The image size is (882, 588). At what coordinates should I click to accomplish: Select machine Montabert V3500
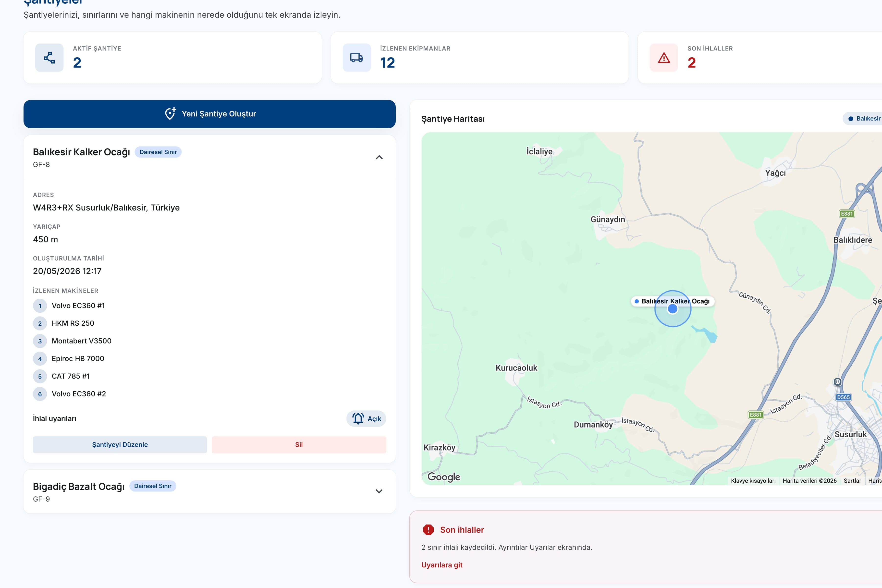pyautogui.click(x=81, y=341)
